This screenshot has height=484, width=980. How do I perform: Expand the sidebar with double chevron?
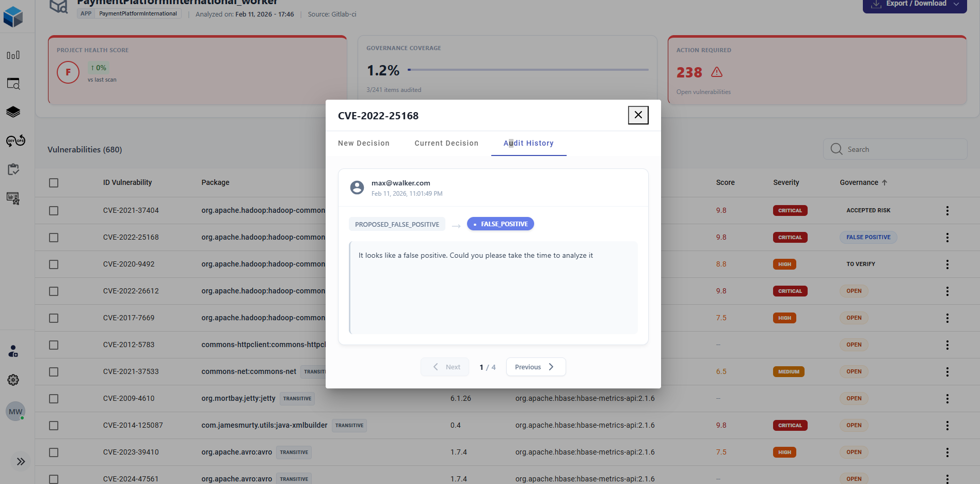(21, 461)
